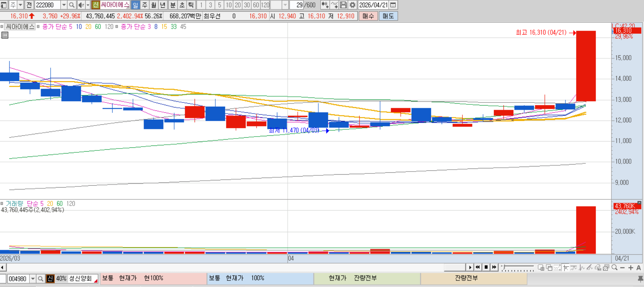The height and width of the screenshot is (287, 644).
Task: Click the A auto-scale text icon
Action: tap(639, 268)
